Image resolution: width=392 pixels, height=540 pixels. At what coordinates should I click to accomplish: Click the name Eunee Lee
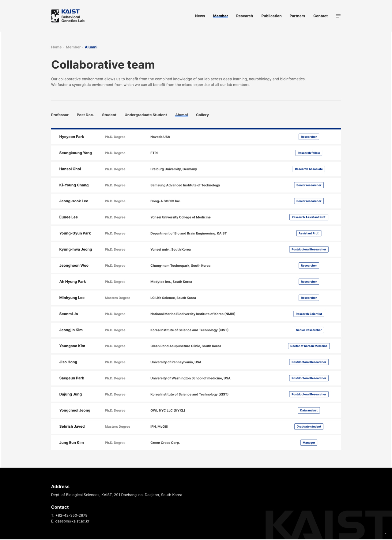[x=69, y=217]
